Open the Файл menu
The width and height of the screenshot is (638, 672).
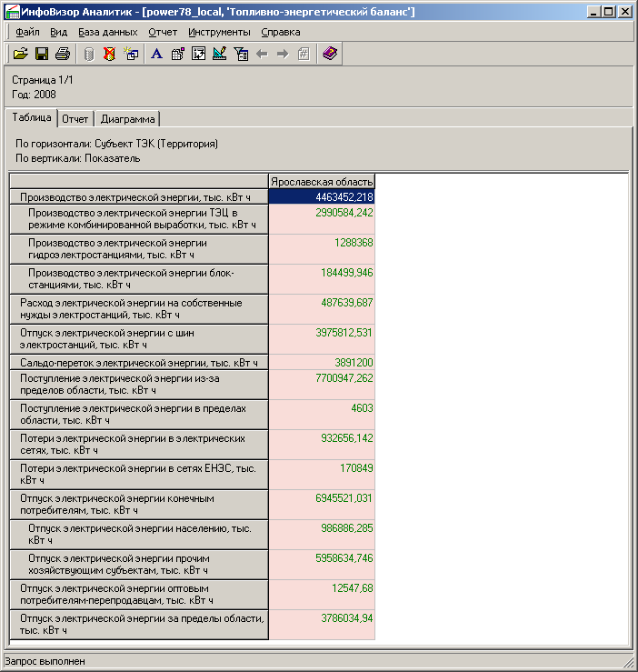point(27,32)
